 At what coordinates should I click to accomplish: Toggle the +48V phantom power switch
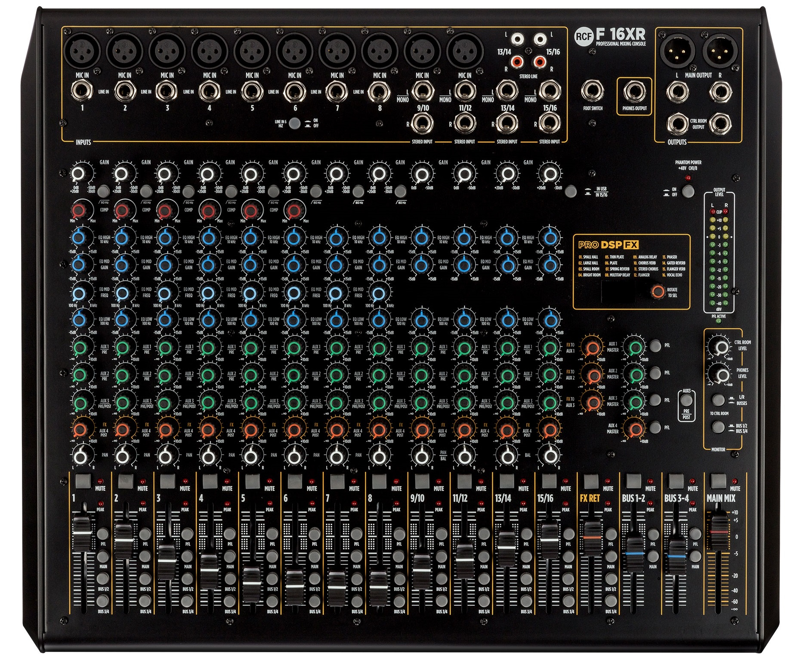tap(688, 192)
